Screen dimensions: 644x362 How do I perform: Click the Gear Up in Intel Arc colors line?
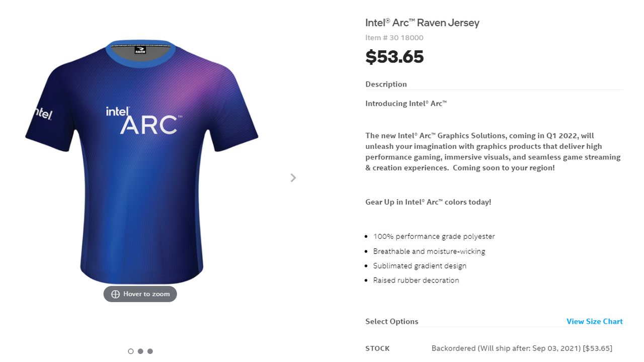pos(428,202)
